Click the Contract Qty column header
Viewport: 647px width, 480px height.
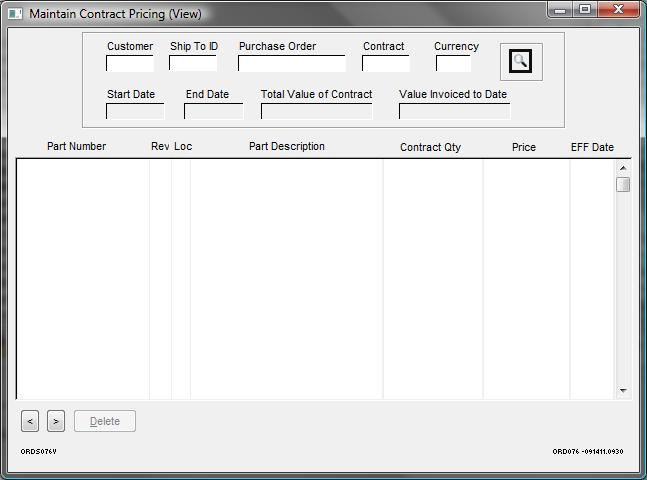430,147
